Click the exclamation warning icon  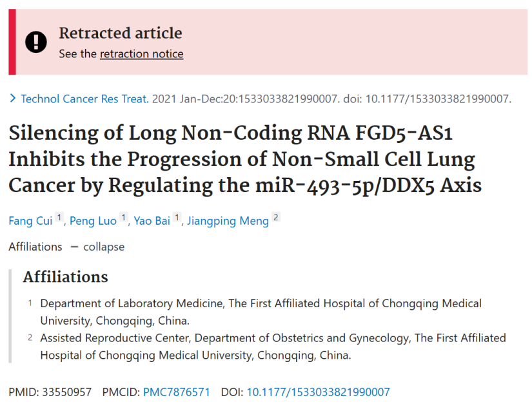(36, 42)
